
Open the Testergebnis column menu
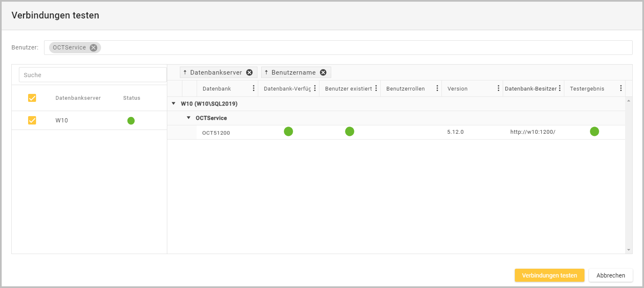coord(621,88)
